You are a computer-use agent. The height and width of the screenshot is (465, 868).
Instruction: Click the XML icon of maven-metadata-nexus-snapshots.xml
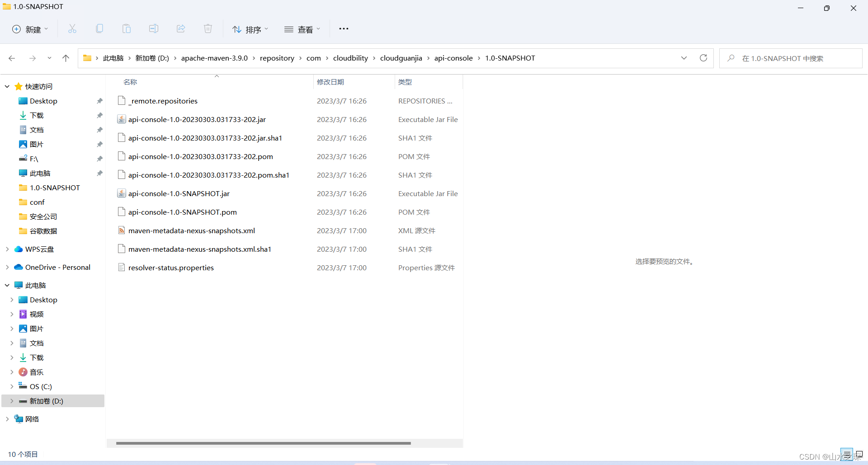(x=121, y=230)
